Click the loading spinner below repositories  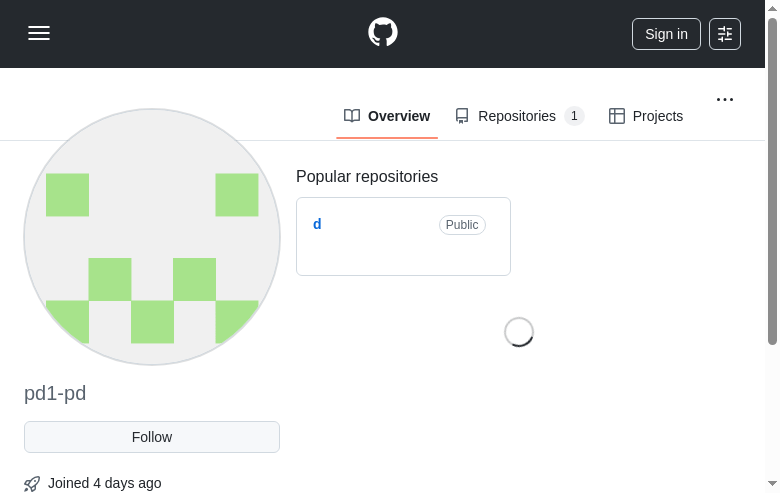point(519,332)
